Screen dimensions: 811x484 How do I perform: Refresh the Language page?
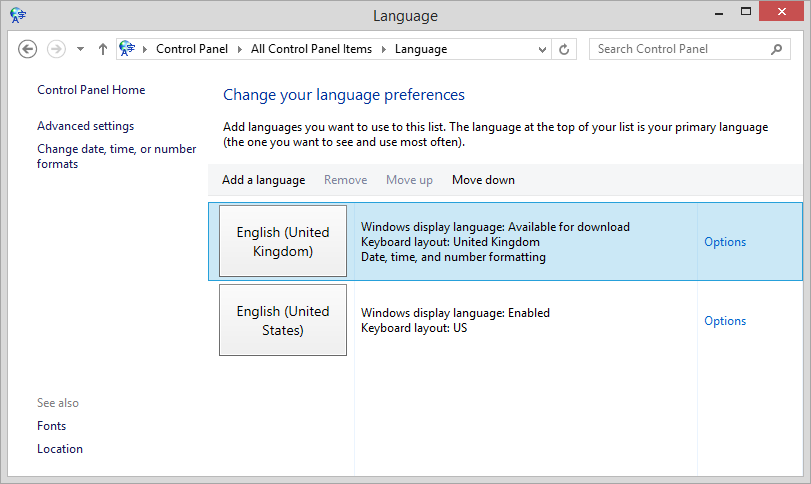tap(564, 49)
